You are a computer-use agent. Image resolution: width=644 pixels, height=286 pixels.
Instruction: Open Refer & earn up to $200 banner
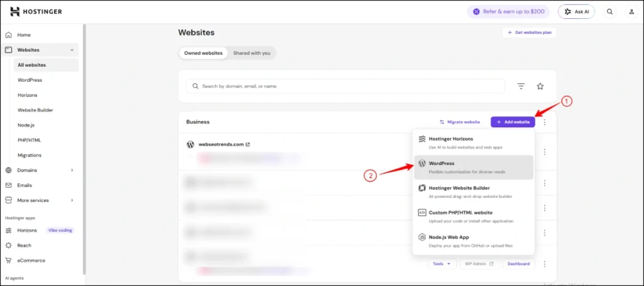point(509,11)
